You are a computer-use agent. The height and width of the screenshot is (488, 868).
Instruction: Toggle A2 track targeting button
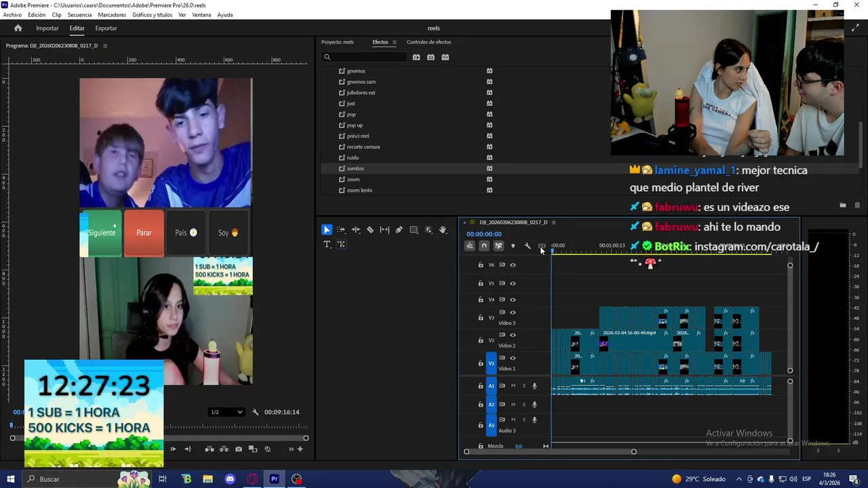pos(492,405)
